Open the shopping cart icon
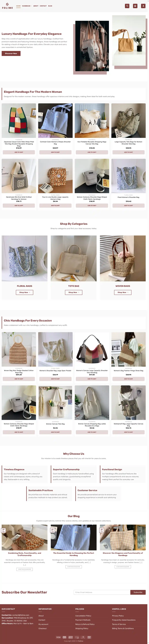This screenshot has height=644, width=149. pos(135,6)
